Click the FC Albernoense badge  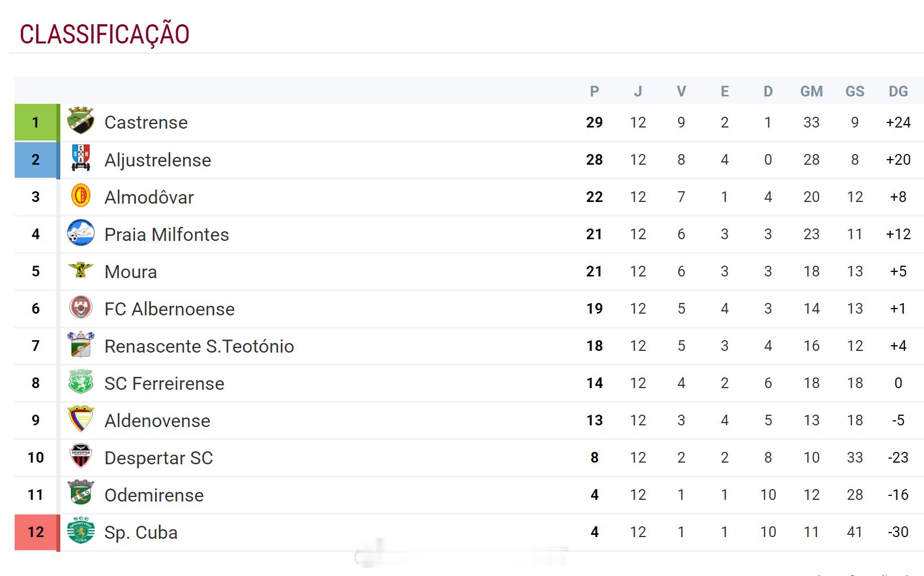coord(81,307)
